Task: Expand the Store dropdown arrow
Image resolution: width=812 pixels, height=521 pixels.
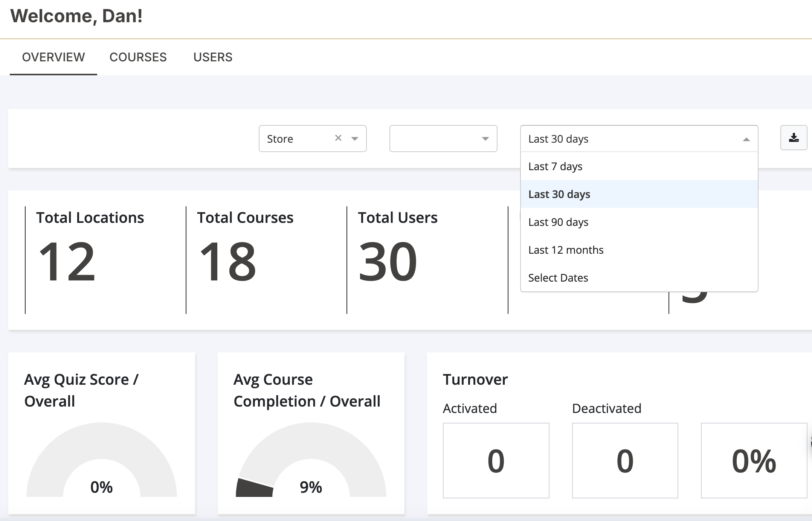Action: pyautogui.click(x=354, y=139)
